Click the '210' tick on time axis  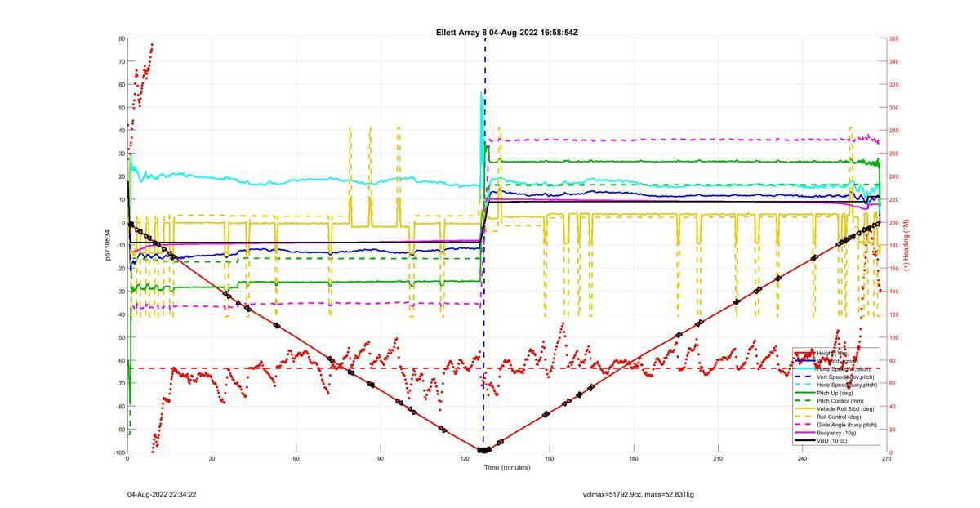tap(718, 459)
